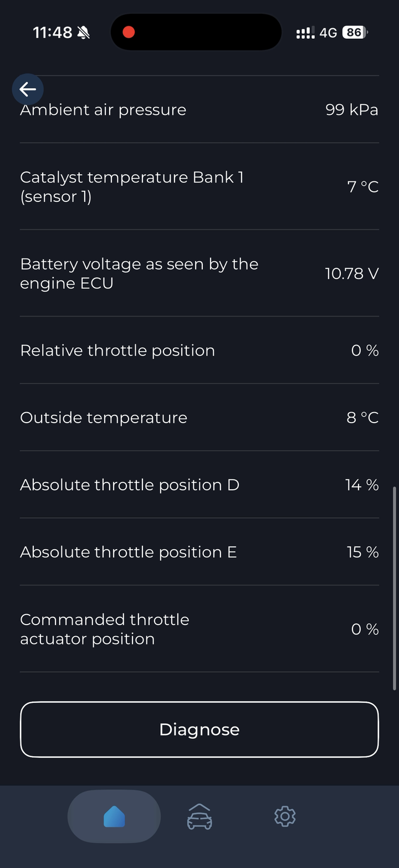The width and height of the screenshot is (399, 868).
Task: Select Absolute throttle position D row
Action: click(x=199, y=485)
